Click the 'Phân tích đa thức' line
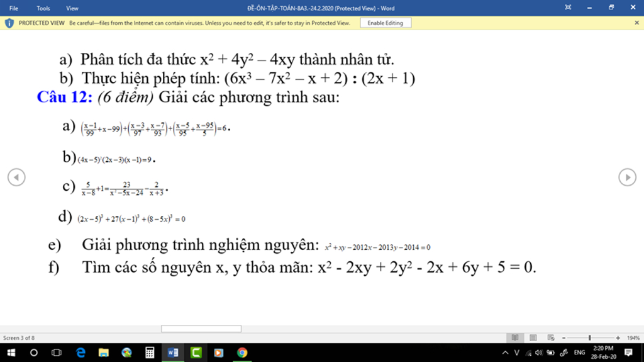This screenshot has width=644, height=362. click(237, 59)
